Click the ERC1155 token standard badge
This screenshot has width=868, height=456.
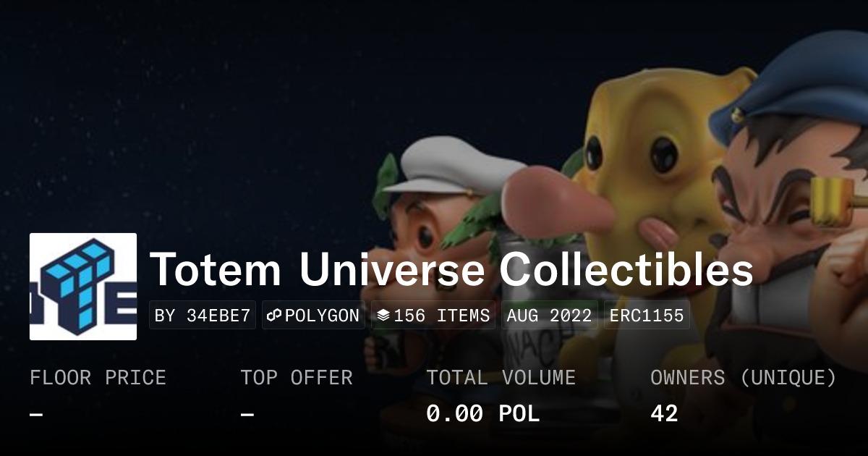click(647, 316)
